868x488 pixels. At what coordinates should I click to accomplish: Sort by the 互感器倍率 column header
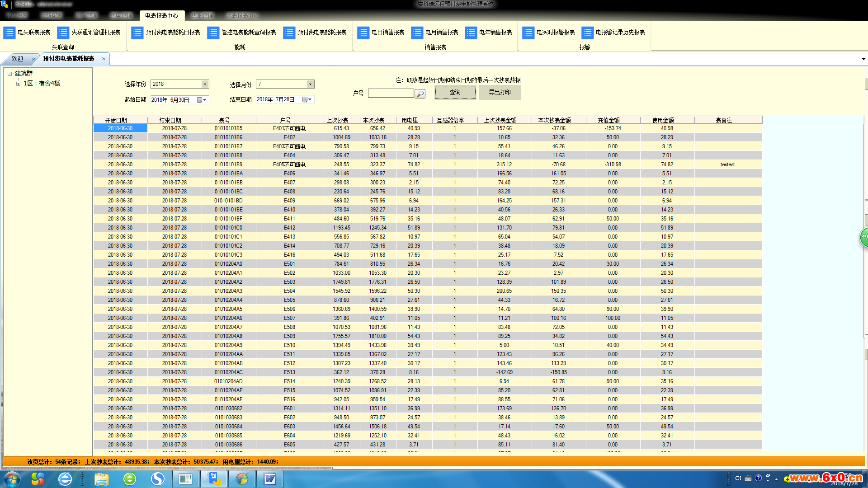[x=455, y=120]
